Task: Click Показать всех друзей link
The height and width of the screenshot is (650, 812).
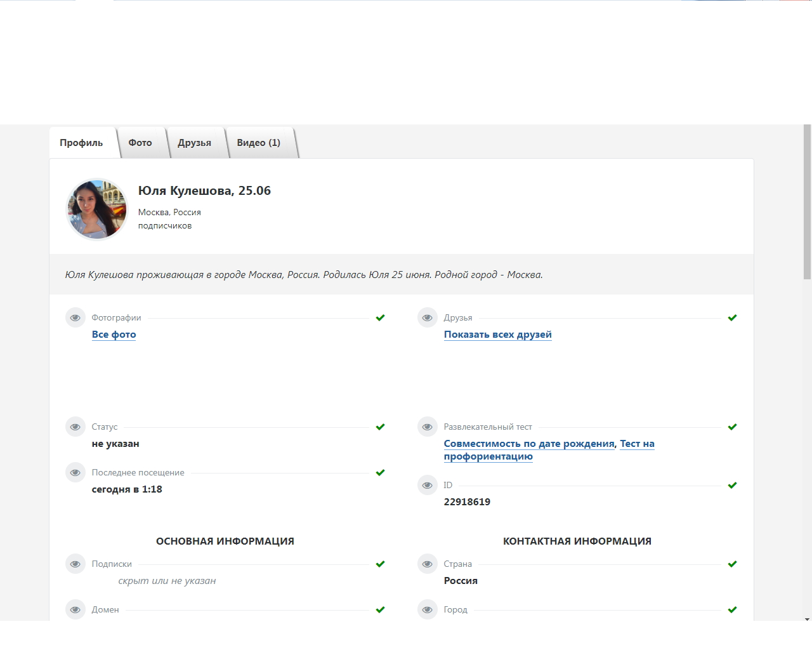Action: [x=497, y=335]
